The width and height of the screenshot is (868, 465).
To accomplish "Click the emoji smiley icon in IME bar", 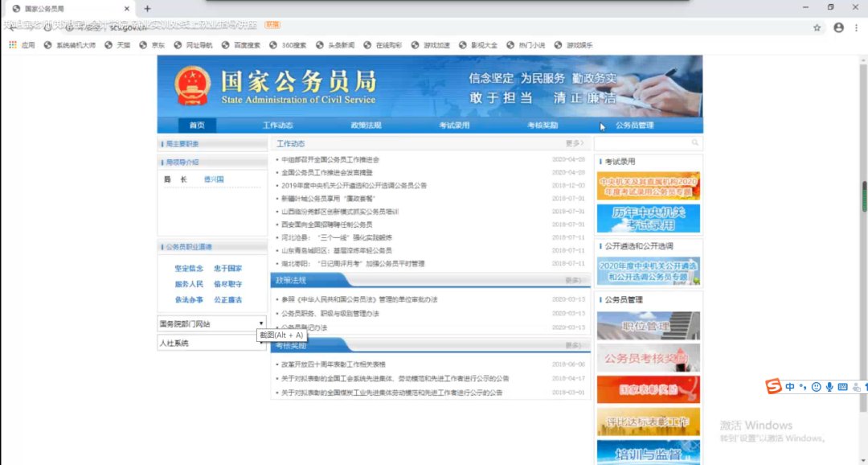I will tap(817, 387).
